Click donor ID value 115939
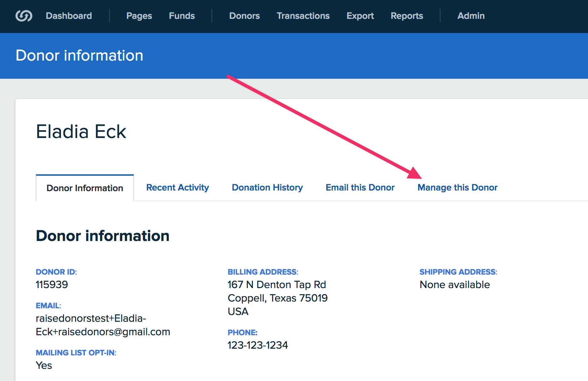Viewport: 588px width, 381px height. (x=52, y=285)
